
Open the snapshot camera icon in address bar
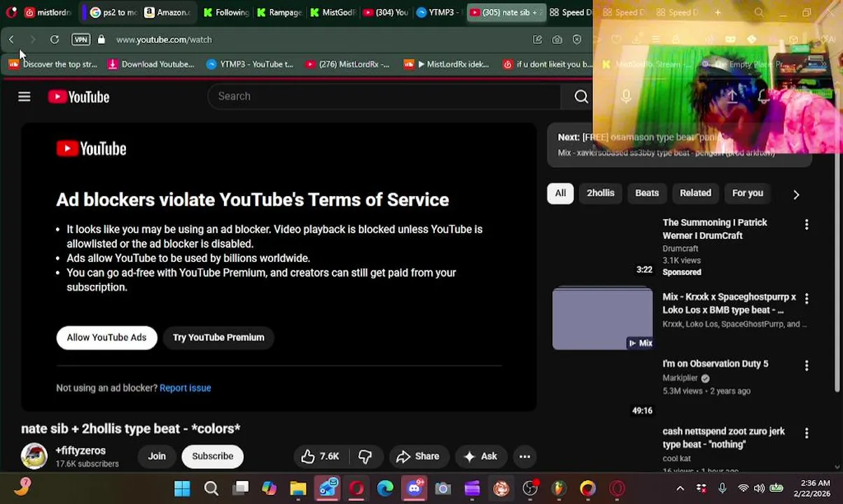coord(557,40)
